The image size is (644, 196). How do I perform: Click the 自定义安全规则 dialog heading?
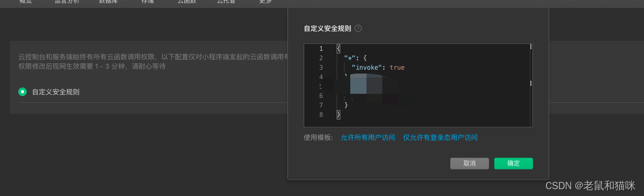pyautogui.click(x=327, y=28)
